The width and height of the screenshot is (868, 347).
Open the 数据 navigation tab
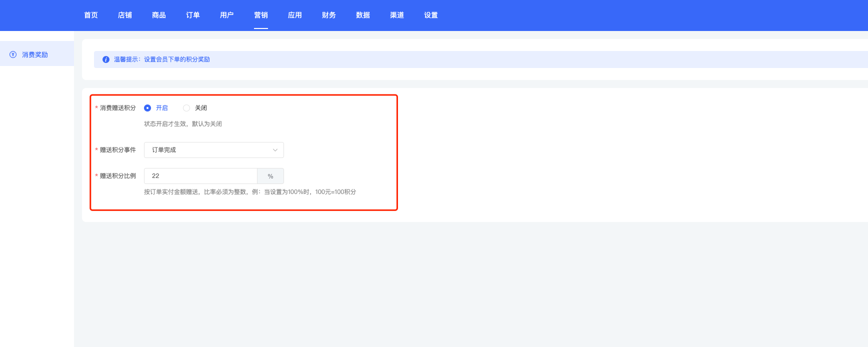point(363,15)
